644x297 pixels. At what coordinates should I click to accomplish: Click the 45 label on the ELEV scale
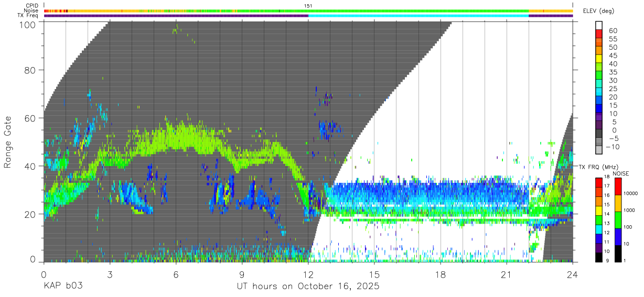point(614,56)
